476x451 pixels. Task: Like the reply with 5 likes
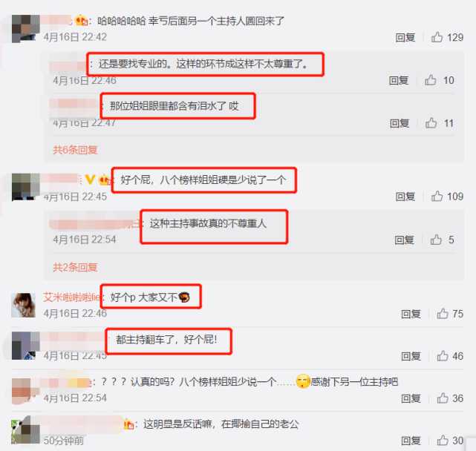point(436,240)
